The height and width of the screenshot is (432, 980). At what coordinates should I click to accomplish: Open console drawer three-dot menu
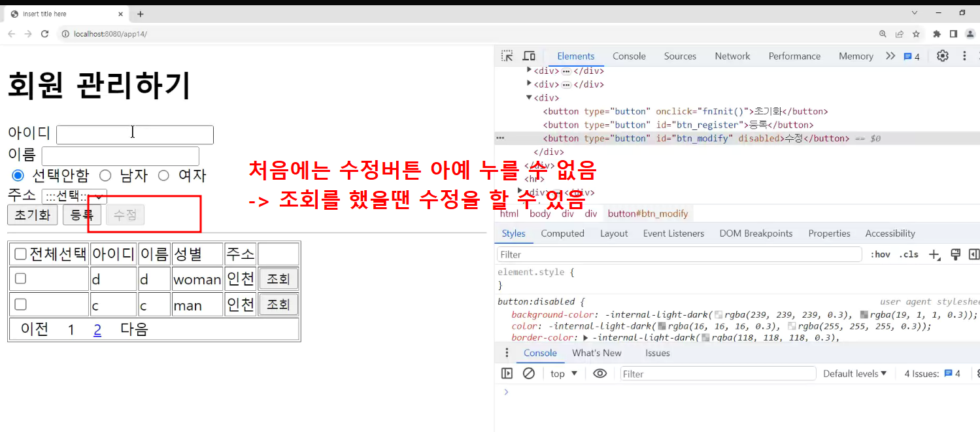tap(507, 353)
